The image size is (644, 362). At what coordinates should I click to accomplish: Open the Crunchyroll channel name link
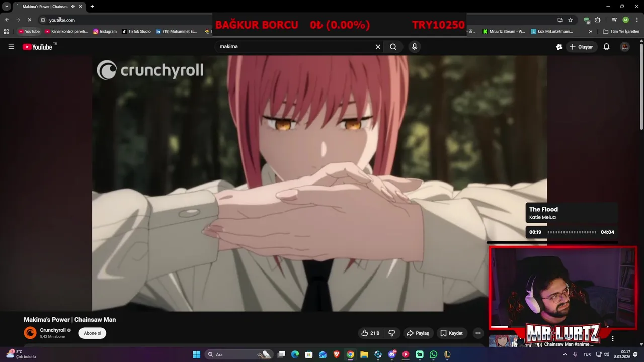pos(53,330)
